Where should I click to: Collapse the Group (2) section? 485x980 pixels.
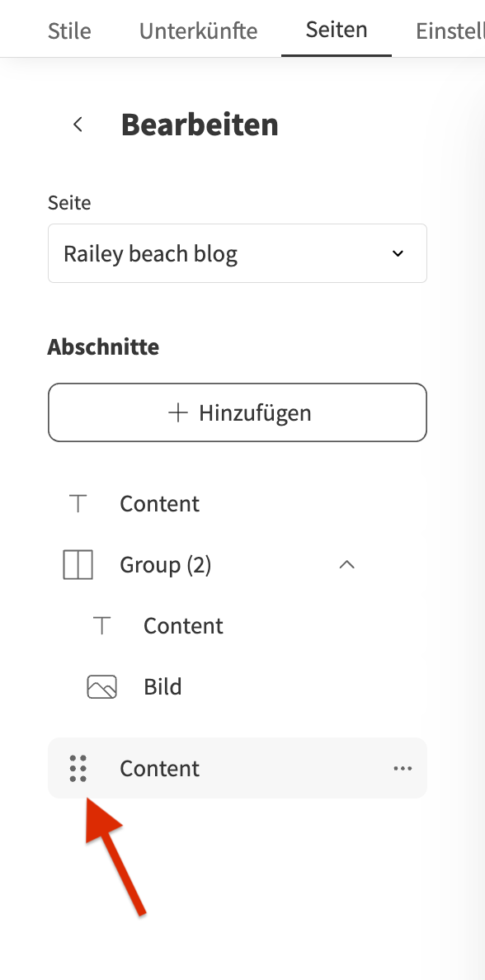[347, 564]
